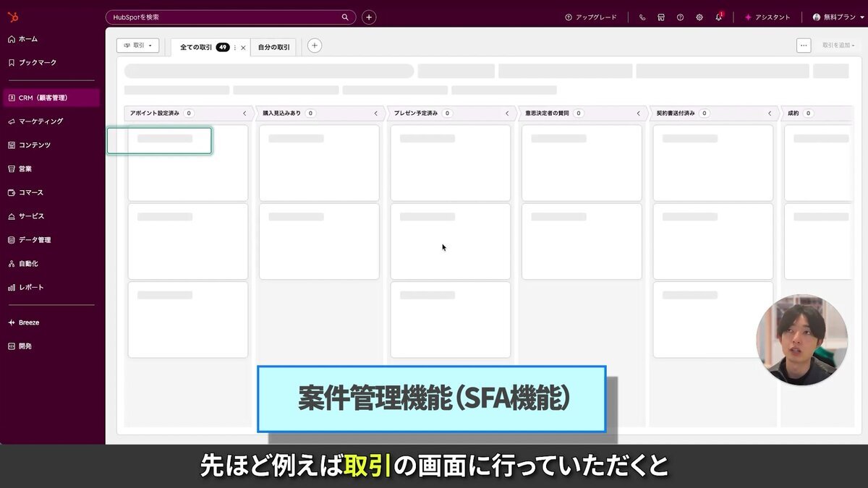868x488 pixels.
Task: Select CRM（顧客管理） in the sidebar
Action: tap(43, 97)
